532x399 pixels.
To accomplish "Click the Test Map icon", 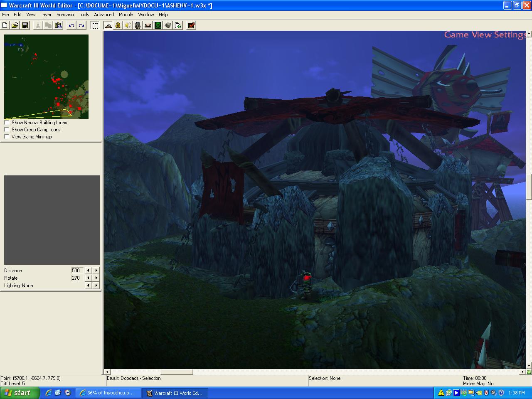I will [x=191, y=25].
